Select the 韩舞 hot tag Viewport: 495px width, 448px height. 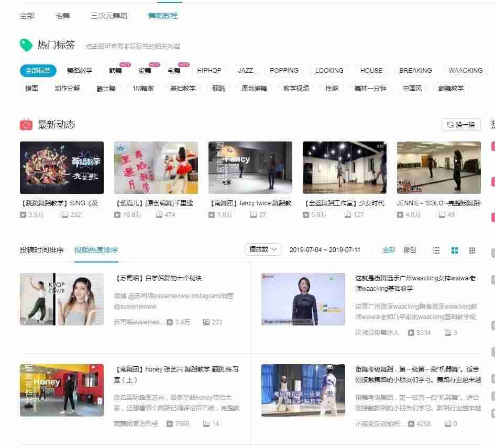[x=115, y=70]
